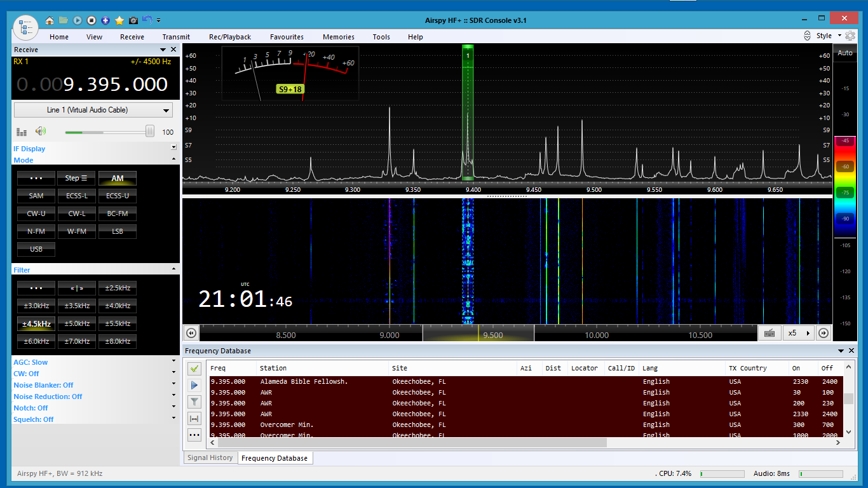Switch mode to USB

(x=36, y=249)
